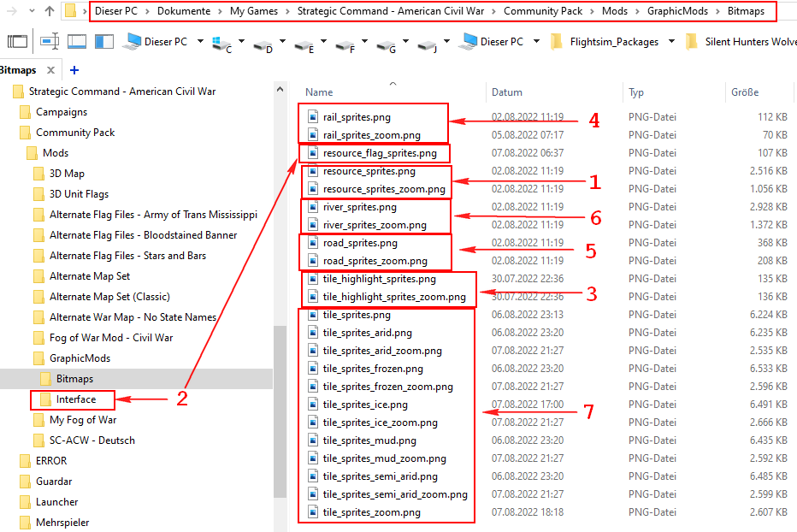Sort by the Name column header
Screen dimensions: 797x532
point(319,92)
